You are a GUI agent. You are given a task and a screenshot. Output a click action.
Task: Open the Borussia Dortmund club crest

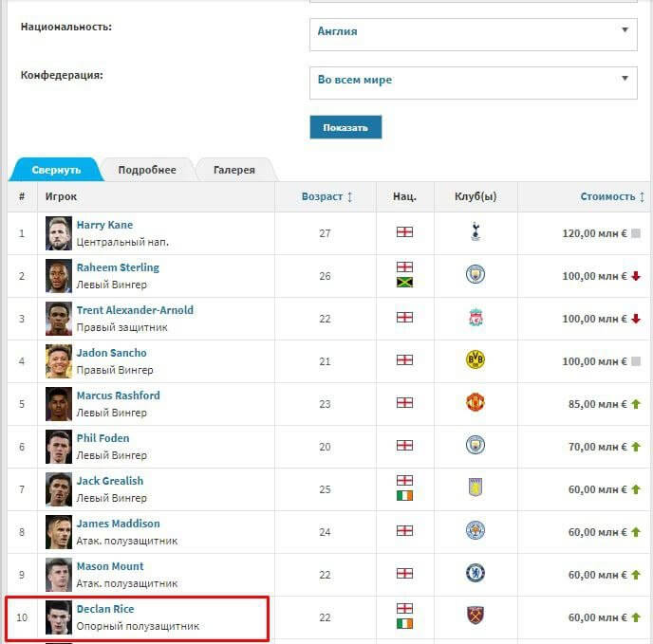476,359
